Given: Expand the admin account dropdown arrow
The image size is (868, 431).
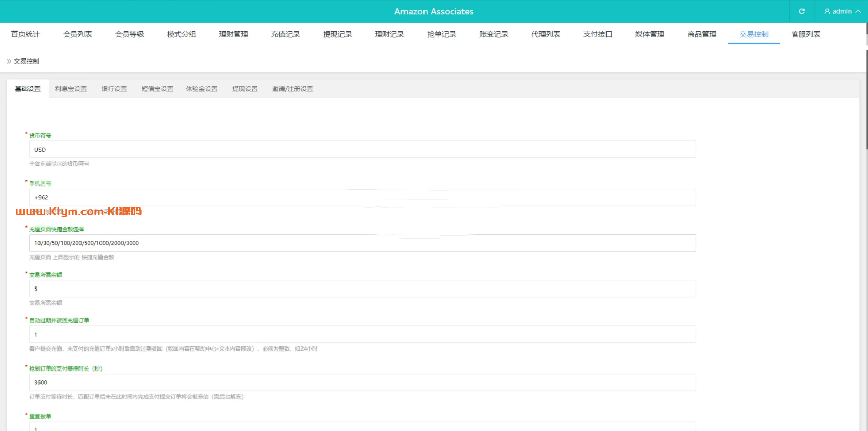Looking at the screenshot, I should pos(858,11).
